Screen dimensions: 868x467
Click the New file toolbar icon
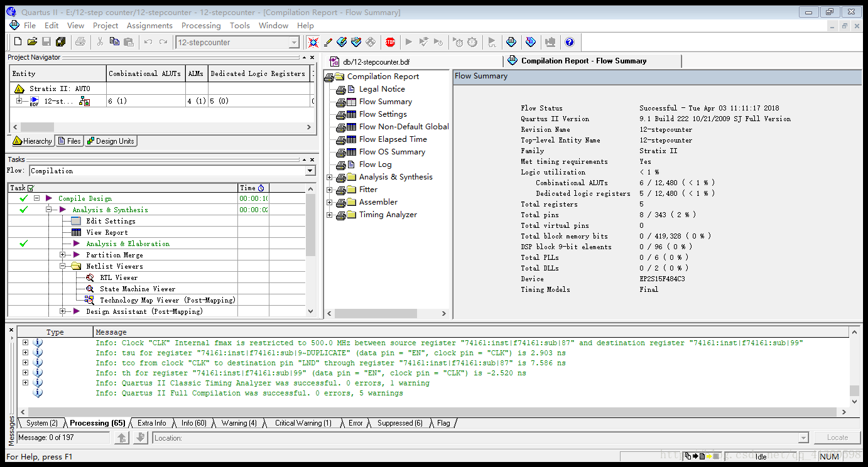[18, 42]
